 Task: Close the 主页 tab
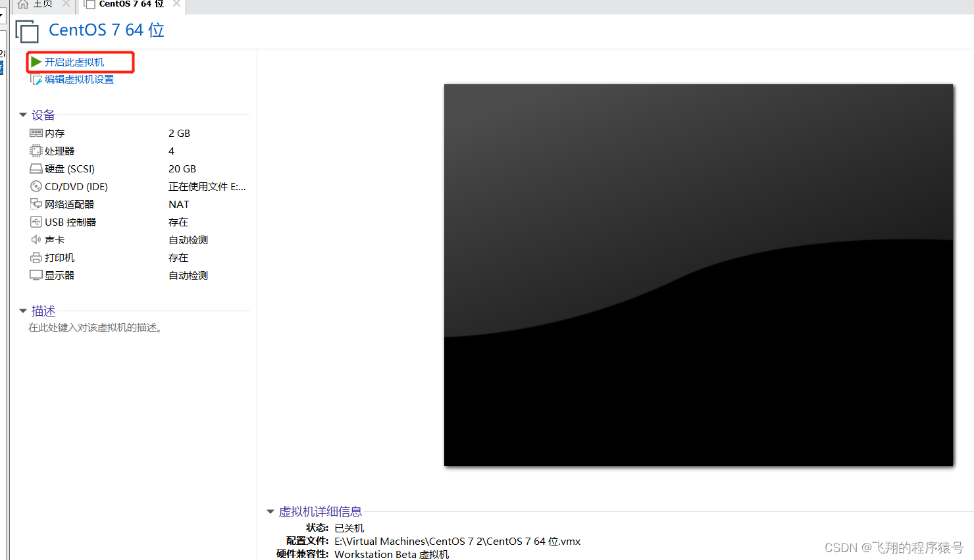[x=66, y=3]
